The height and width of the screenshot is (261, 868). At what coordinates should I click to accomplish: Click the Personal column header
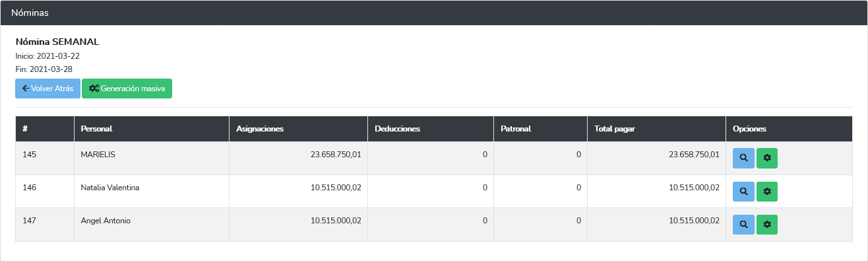[152, 129]
